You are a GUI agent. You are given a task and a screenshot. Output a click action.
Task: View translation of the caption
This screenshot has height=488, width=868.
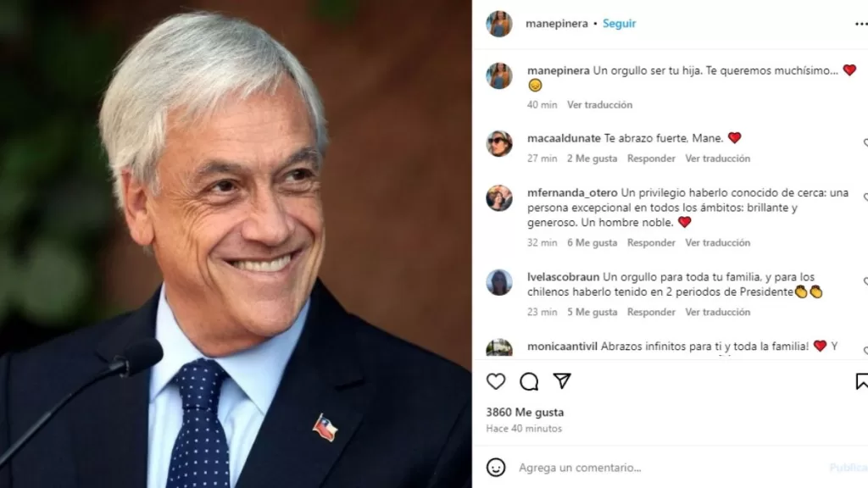coord(599,104)
